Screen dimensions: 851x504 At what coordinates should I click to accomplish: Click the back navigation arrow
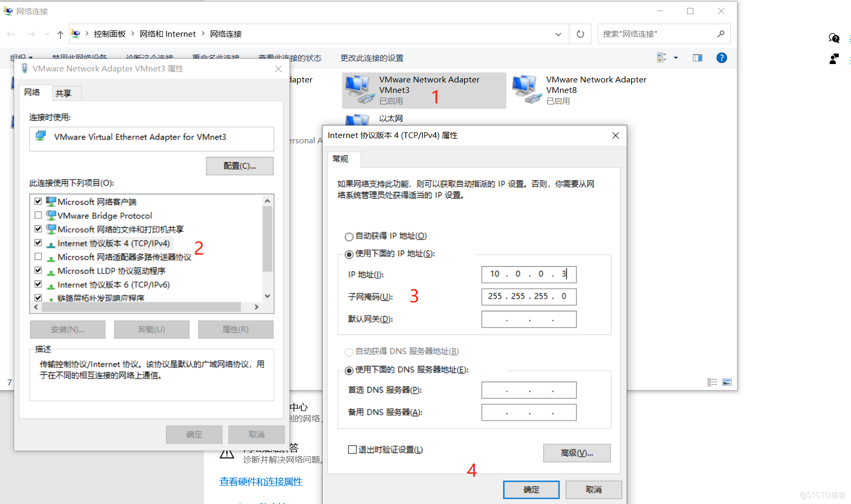(x=11, y=34)
